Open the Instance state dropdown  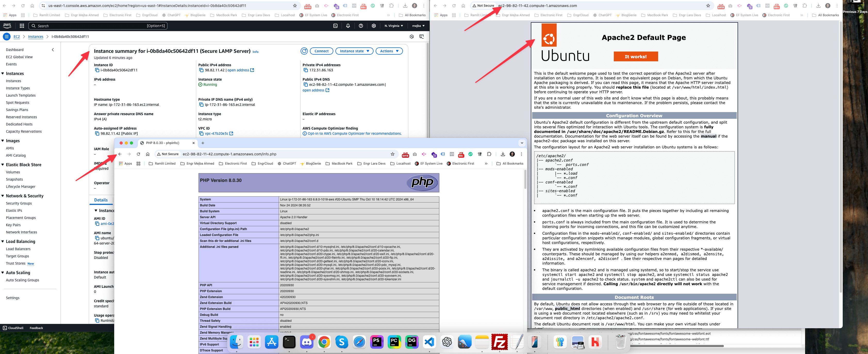pyautogui.click(x=354, y=51)
